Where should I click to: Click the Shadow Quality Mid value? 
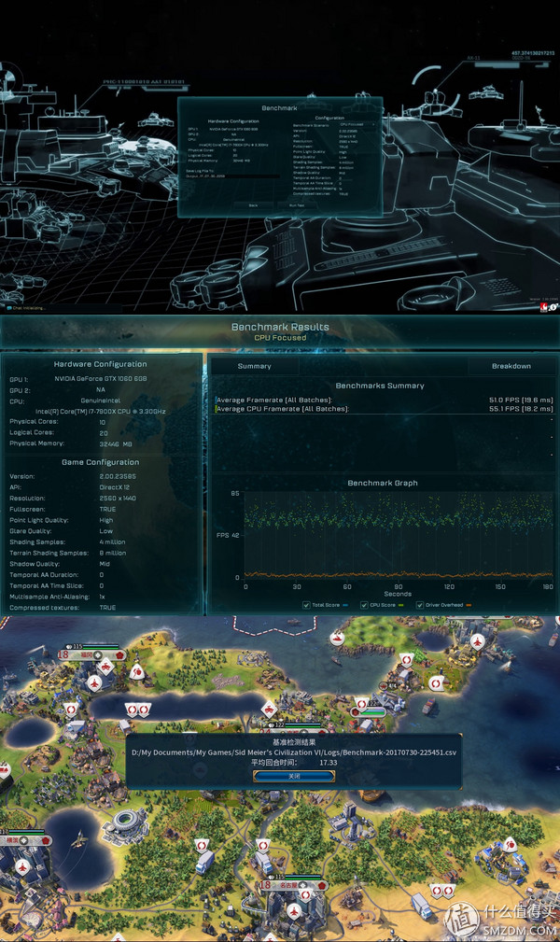coord(105,564)
